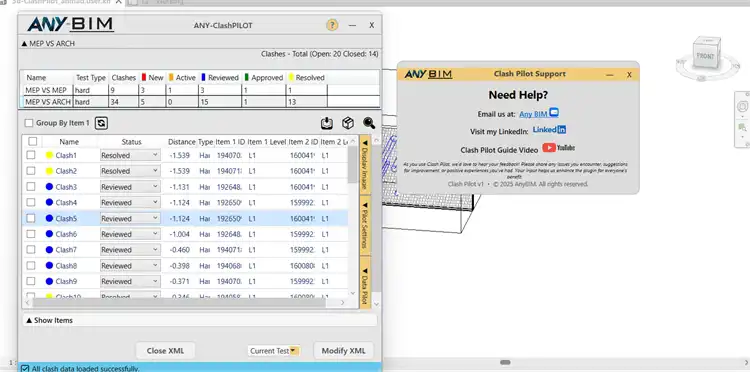Image resolution: width=750 pixels, height=372 pixels.
Task: Open Clash4 status dropdown
Action: coord(130,202)
